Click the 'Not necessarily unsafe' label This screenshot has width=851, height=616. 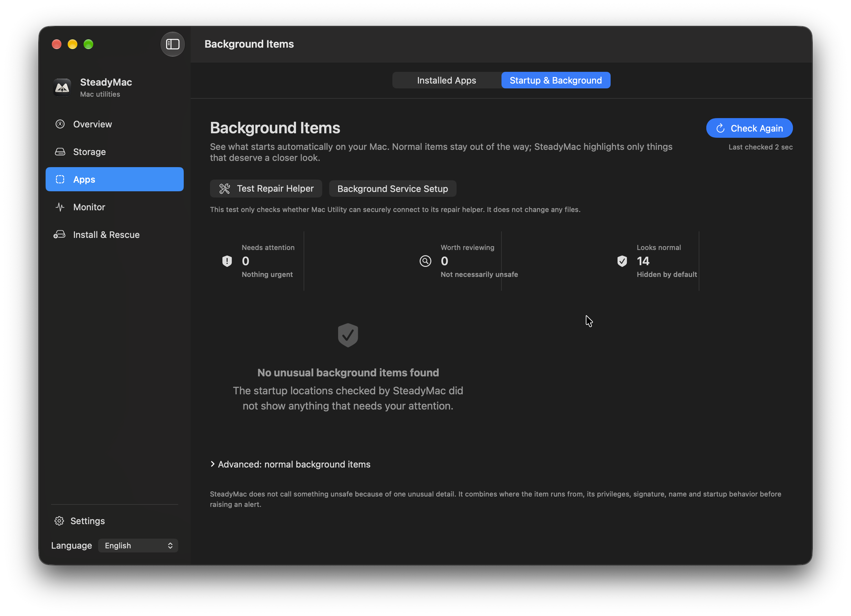point(479,275)
